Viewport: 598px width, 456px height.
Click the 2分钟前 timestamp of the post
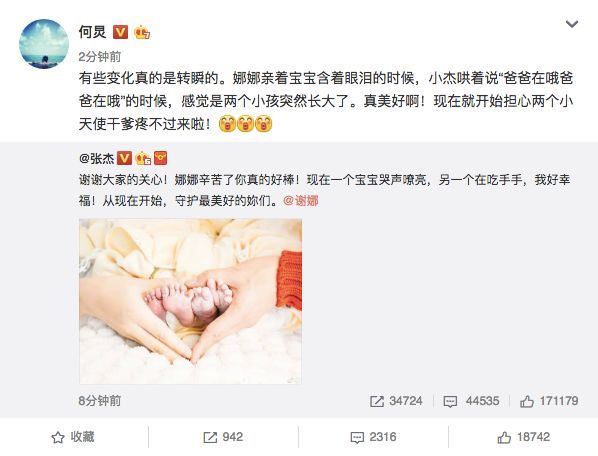100,57
